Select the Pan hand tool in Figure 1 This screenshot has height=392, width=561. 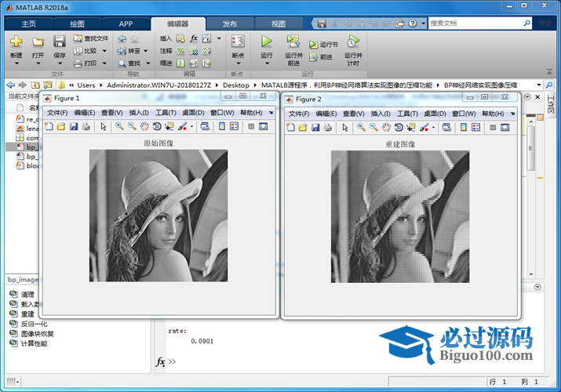pyautogui.click(x=144, y=127)
